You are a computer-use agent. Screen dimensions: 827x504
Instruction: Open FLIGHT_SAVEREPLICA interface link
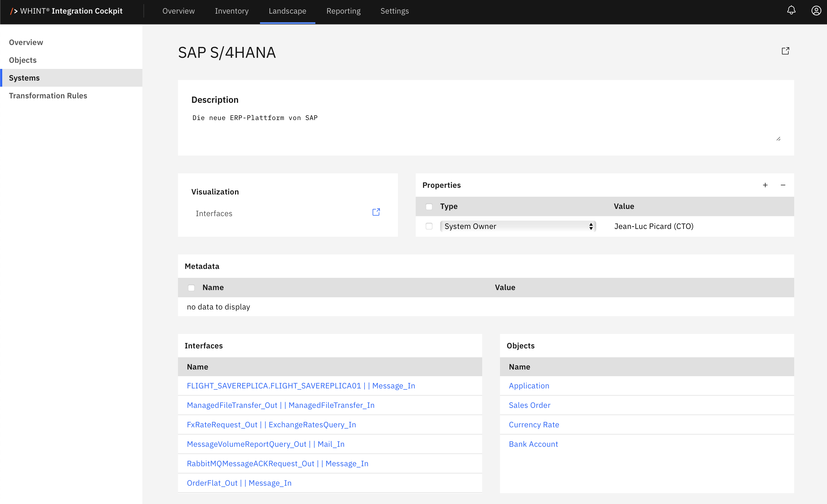tap(301, 386)
